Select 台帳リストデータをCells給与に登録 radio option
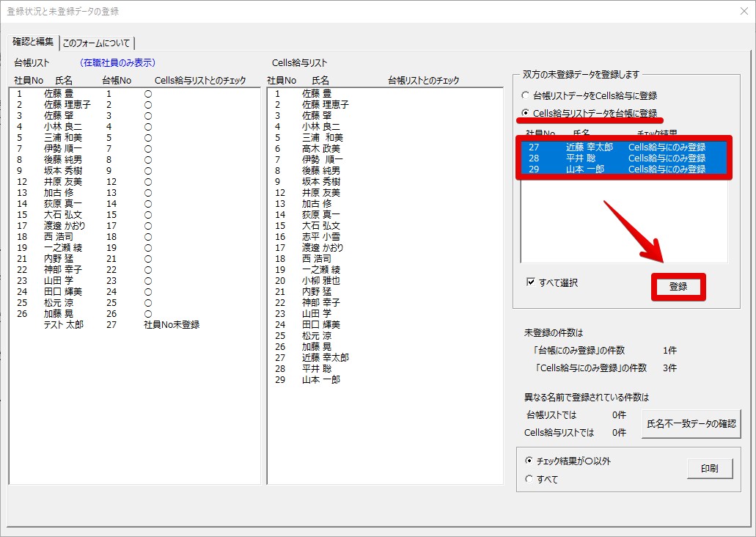The height and width of the screenshot is (537, 756). tap(589, 95)
